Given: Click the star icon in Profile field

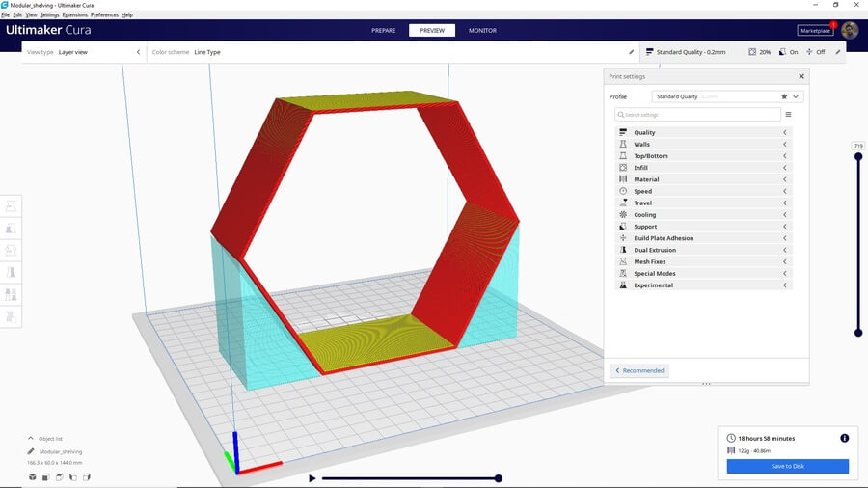Looking at the screenshot, I should click(784, 96).
